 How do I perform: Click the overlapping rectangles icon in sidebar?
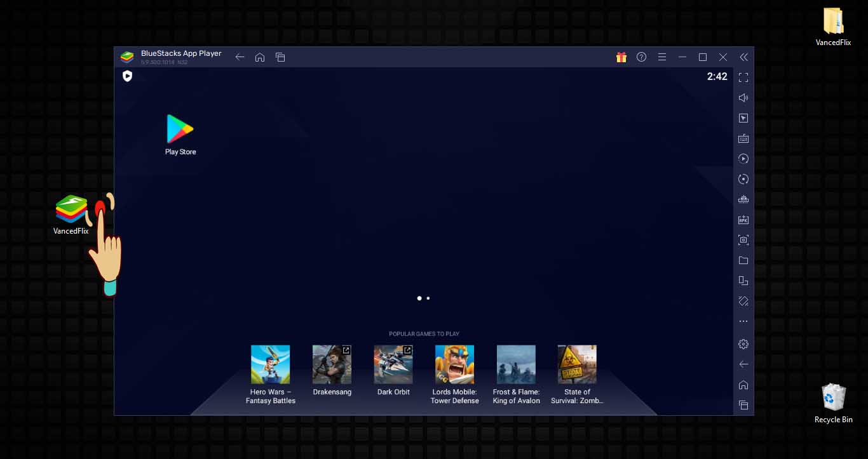pos(743,281)
